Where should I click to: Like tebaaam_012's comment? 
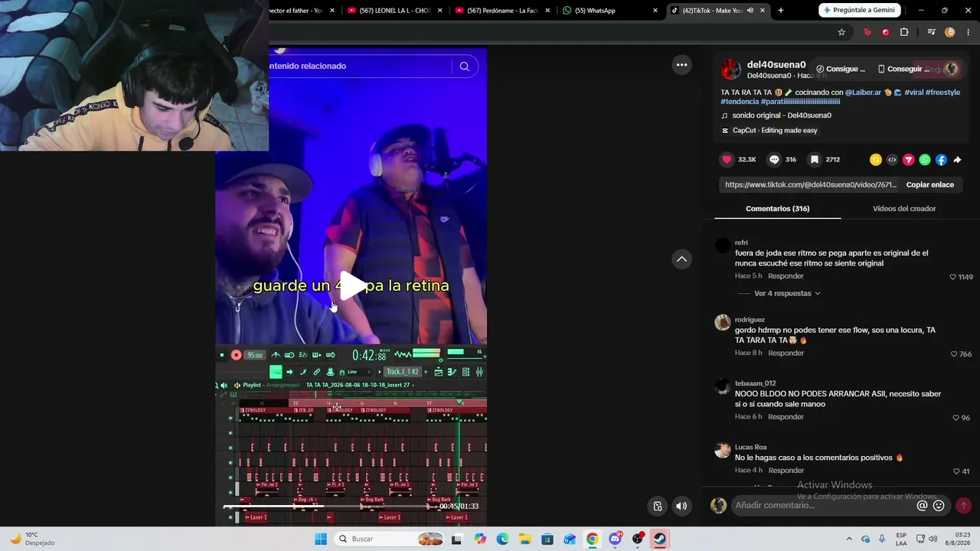pyautogui.click(x=955, y=418)
